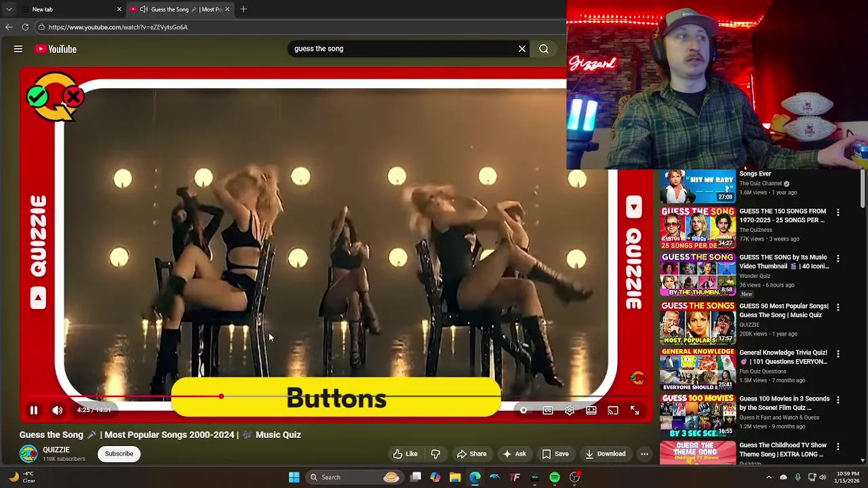
Task: Open 'GUESS THE SONG by Its Music Video Thumbnail' thumbnail
Action: click(x=698, y=274)
